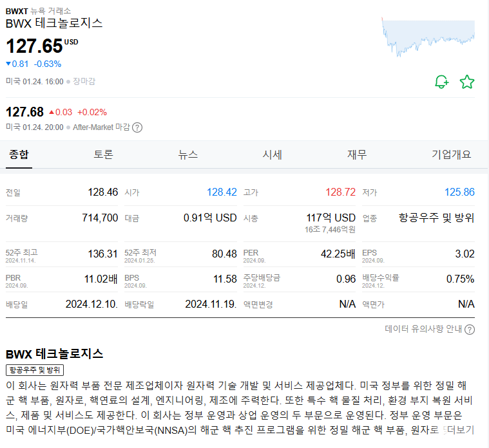Click the ex-dividend date 2024.11.19.
The image size is (489, 448).
211,304
